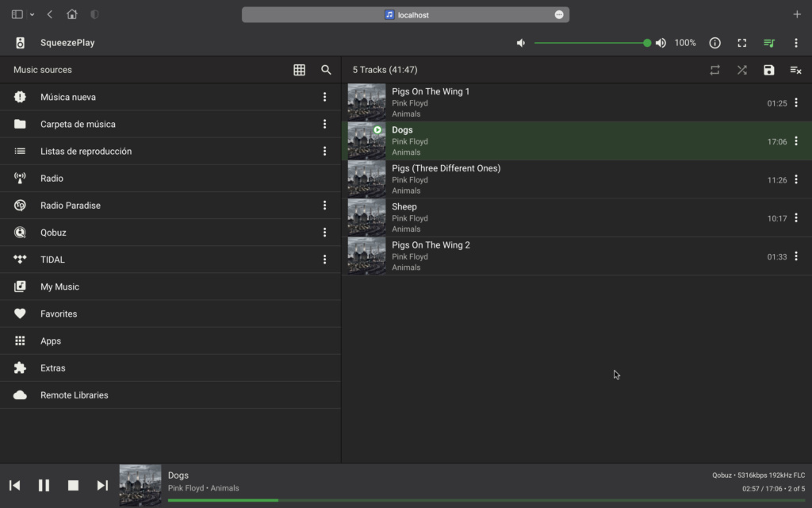This screenshot has width=812, height=508.
Task: Open address bar page options ellipsis
Action: [x=559, y=14]
